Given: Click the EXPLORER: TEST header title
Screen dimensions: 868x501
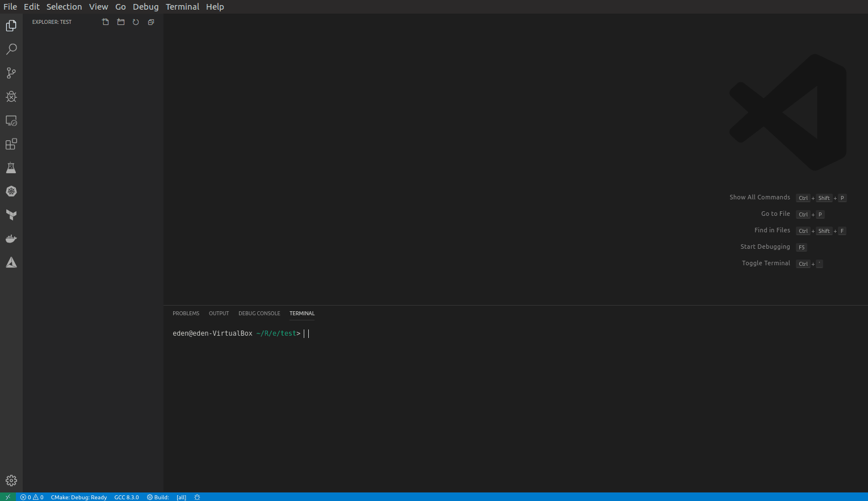Looking at the screenshot, I should [52, 22].
